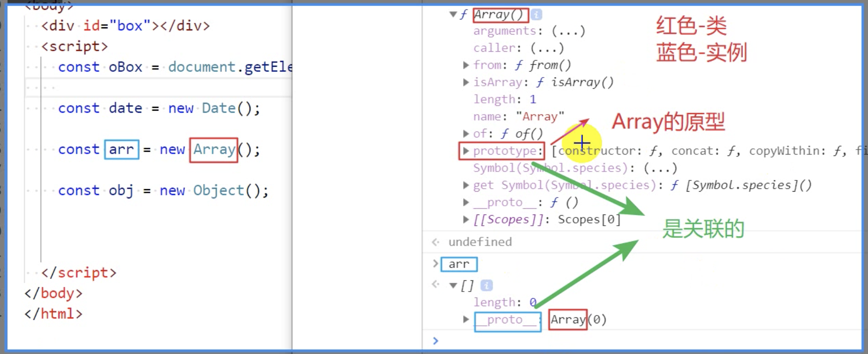
Task: Expand the __proto__: ƒ () entry
Action: (466, 202)
